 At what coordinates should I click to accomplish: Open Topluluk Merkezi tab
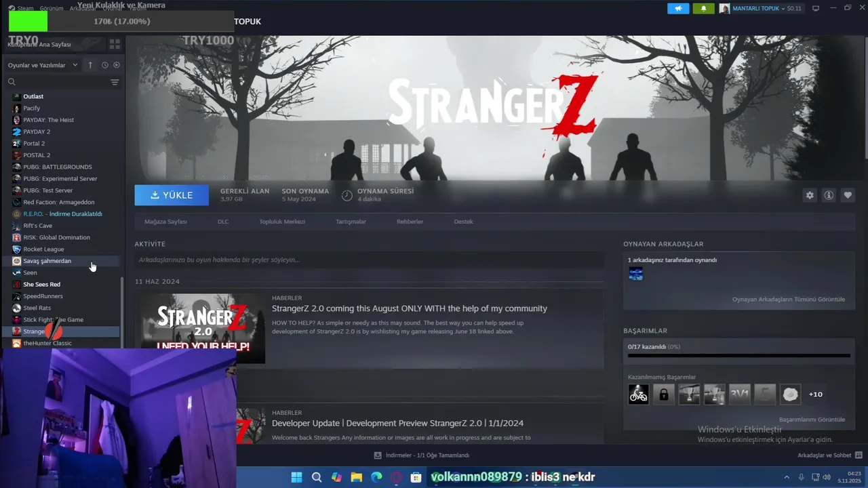click(282, 222)
